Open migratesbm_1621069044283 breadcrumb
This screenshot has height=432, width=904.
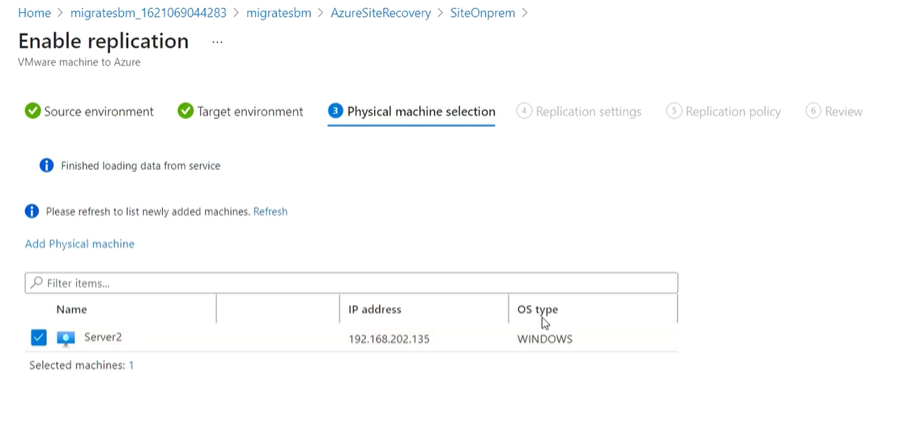[x=148, y=13]
